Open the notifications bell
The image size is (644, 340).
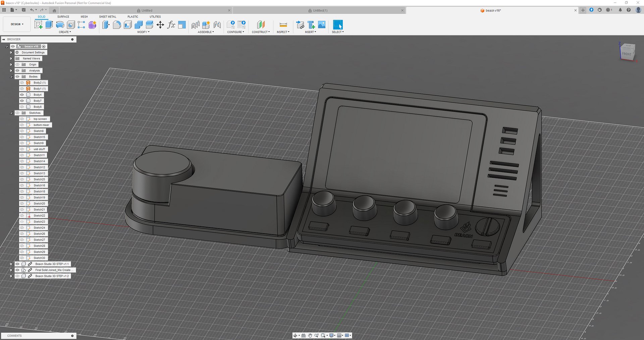(x=620, y=10)
